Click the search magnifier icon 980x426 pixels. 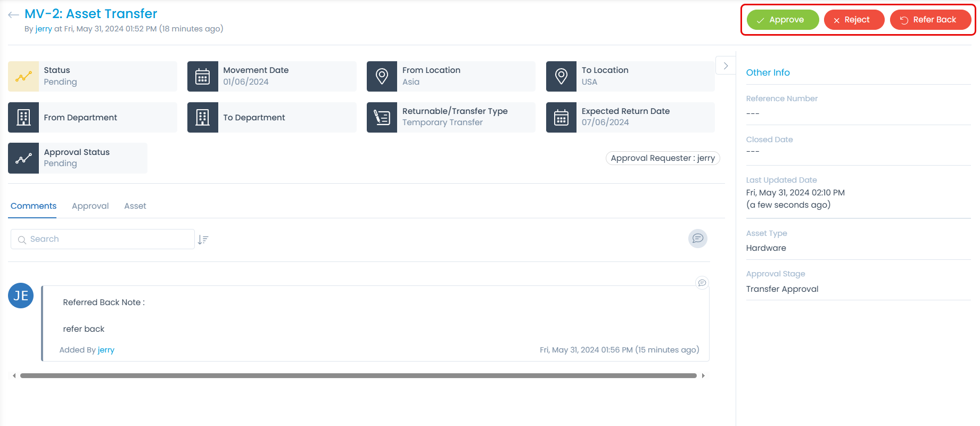[x=22, y=240]
